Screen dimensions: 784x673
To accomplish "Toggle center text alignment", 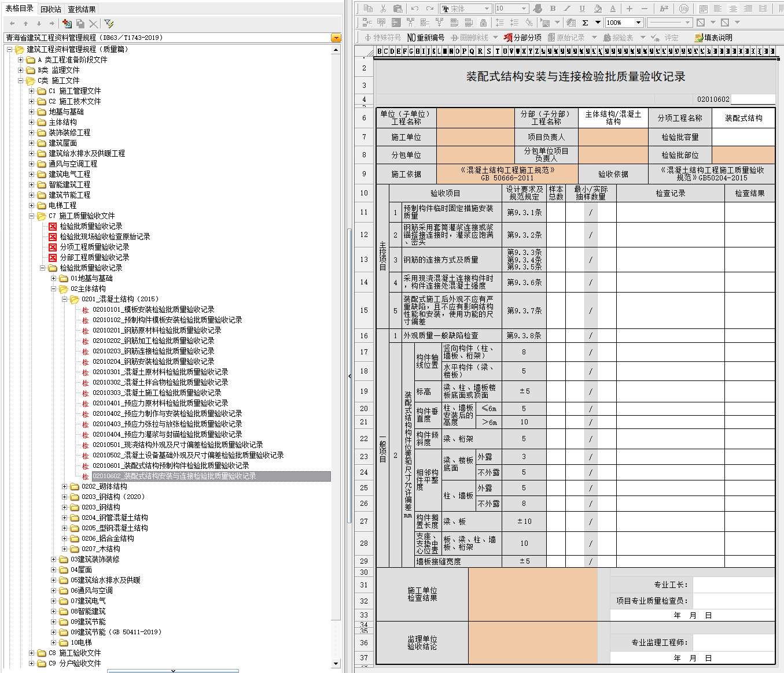I will click(x=733, y=9).
